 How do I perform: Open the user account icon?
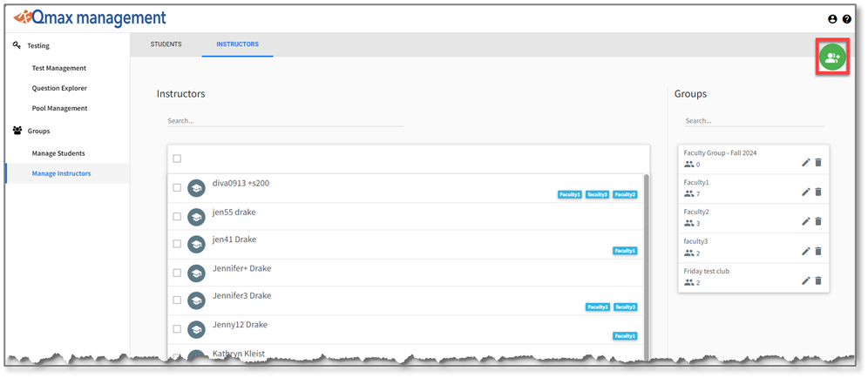point(832,19)
